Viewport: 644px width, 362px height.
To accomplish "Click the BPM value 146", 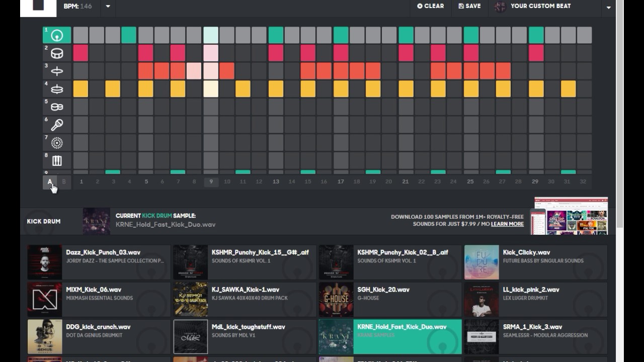I will pos(86,7).
